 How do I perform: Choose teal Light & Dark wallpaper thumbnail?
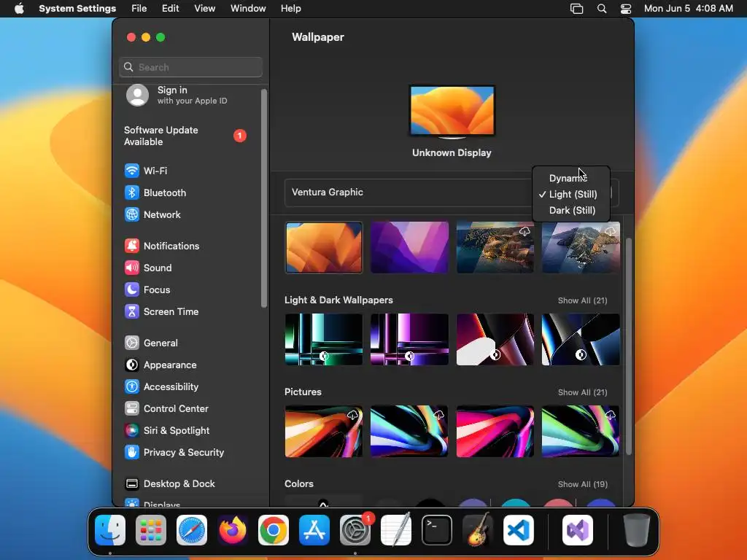pyautogui.click(x=323, y=340)
